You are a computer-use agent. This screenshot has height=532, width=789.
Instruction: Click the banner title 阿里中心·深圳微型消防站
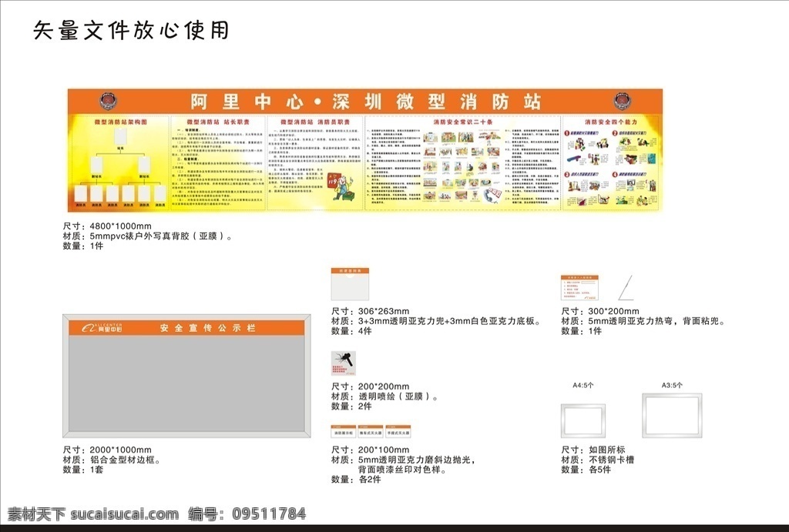pyautogui.click(x=366, y=102)
